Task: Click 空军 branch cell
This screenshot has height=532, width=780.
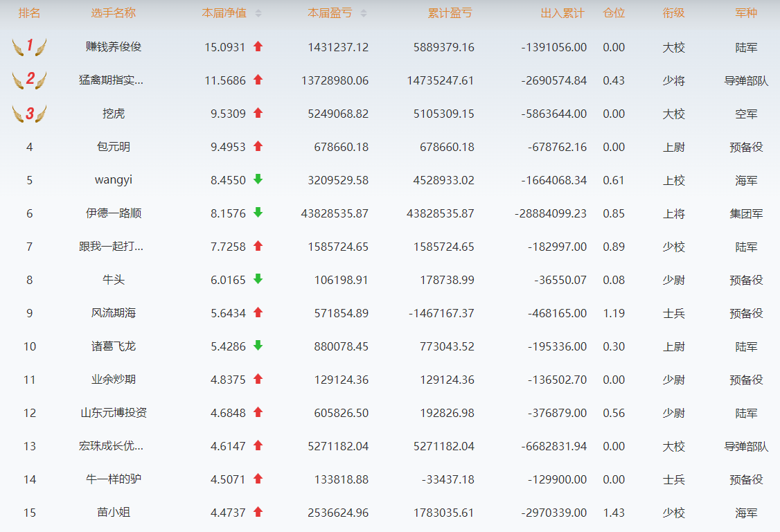Action: (x=746, y=114)
